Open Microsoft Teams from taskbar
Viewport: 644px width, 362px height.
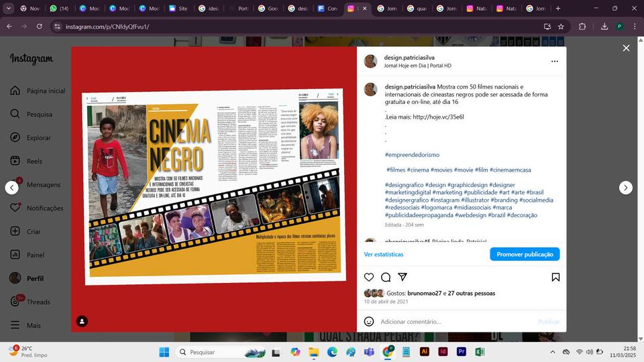coord(369,352)
